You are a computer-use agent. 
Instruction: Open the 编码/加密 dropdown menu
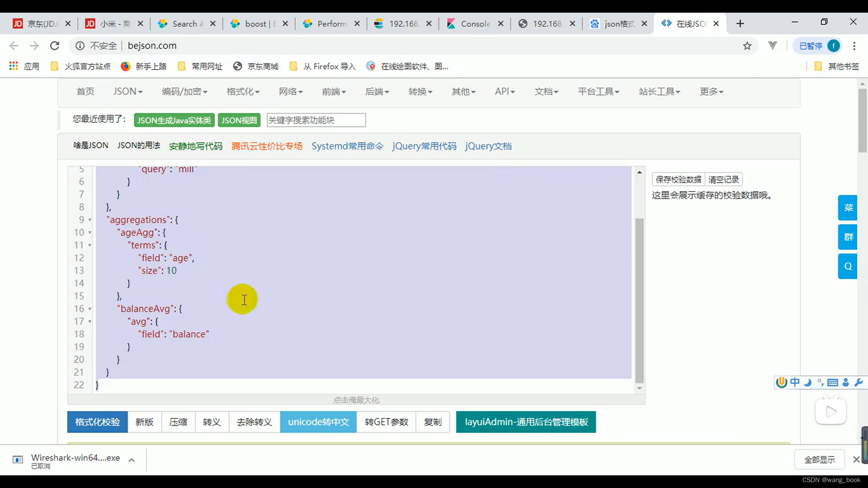[184, 91]
